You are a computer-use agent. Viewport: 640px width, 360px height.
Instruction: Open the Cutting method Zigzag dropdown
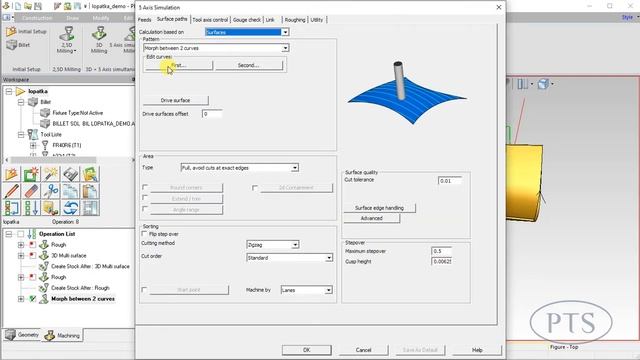[x=295, y=244]
